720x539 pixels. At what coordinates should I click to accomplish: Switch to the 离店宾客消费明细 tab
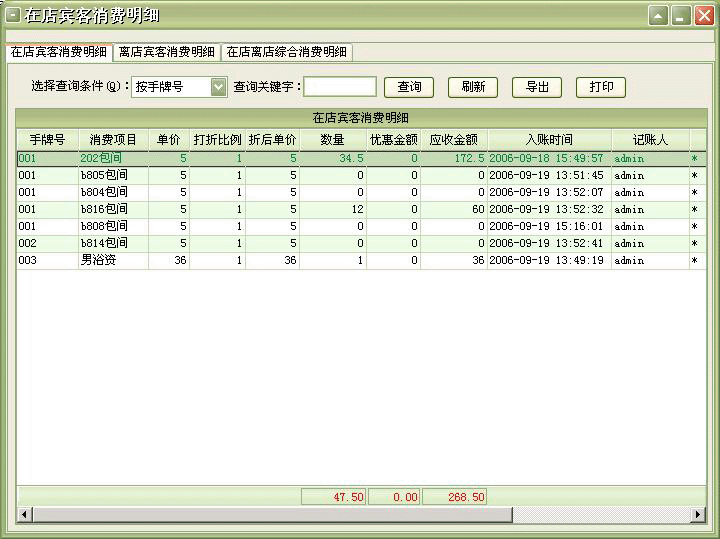[166, 52]
